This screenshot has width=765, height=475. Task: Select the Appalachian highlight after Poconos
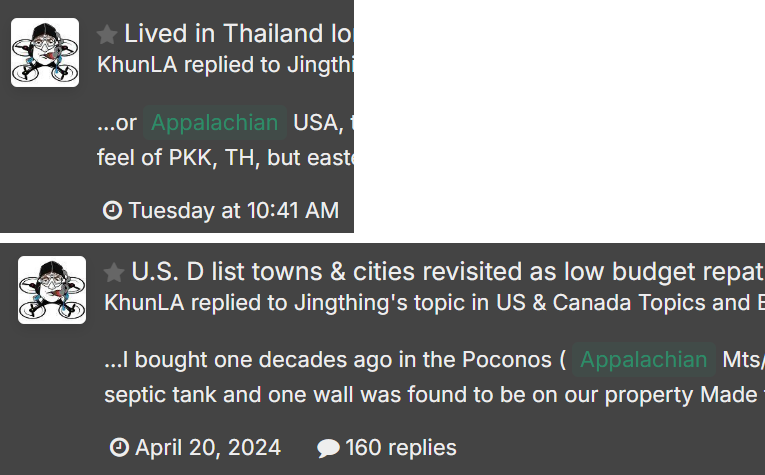[x=644, y=359]
